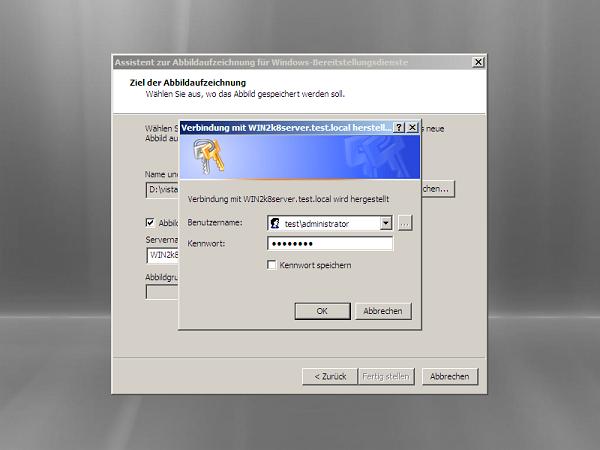Close the Abbildaufzeichnung wizard window
Screen dimensions: 600x450
[478, 62]
